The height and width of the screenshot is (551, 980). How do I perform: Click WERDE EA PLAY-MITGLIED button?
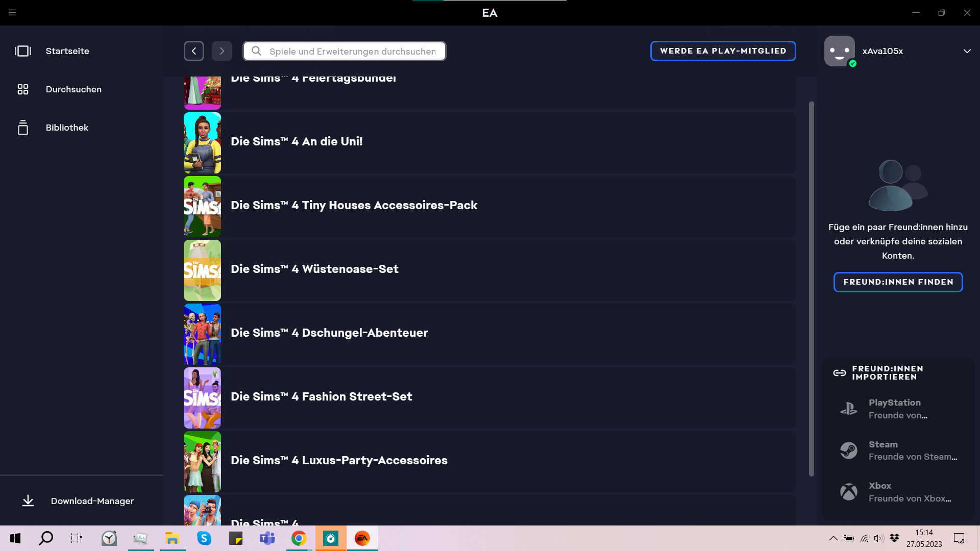[x=723, y=51]
